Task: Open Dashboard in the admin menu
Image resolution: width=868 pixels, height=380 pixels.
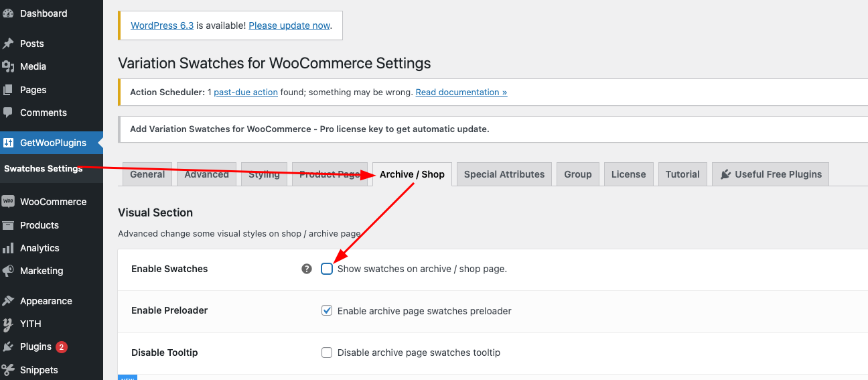Action: [52, 13]
